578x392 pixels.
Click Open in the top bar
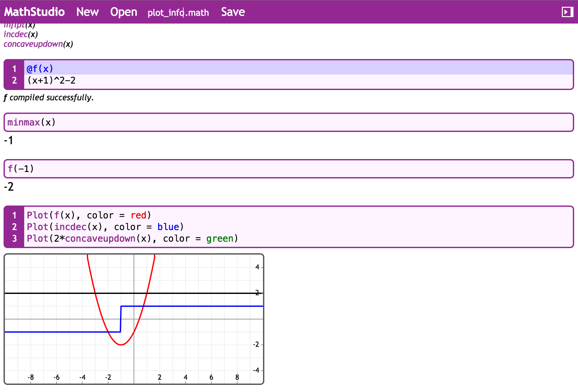coord(124,12)
